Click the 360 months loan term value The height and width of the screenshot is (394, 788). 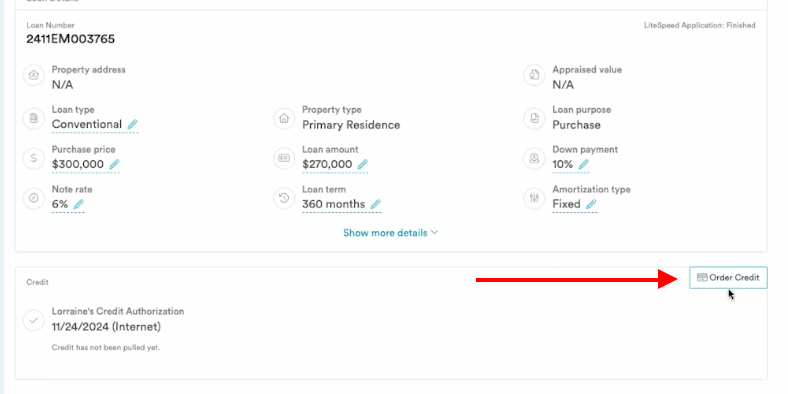tap(334, 204)
